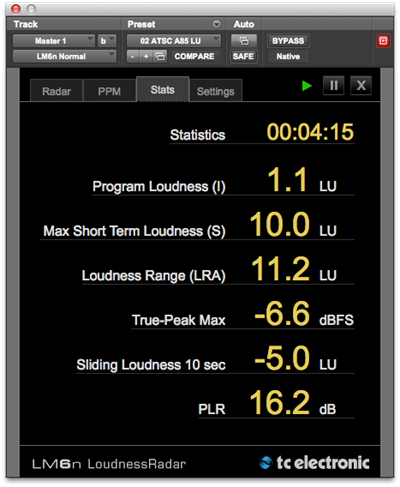Open the 02 ATSC A85 LU preset dropdown

pos(174,41)
